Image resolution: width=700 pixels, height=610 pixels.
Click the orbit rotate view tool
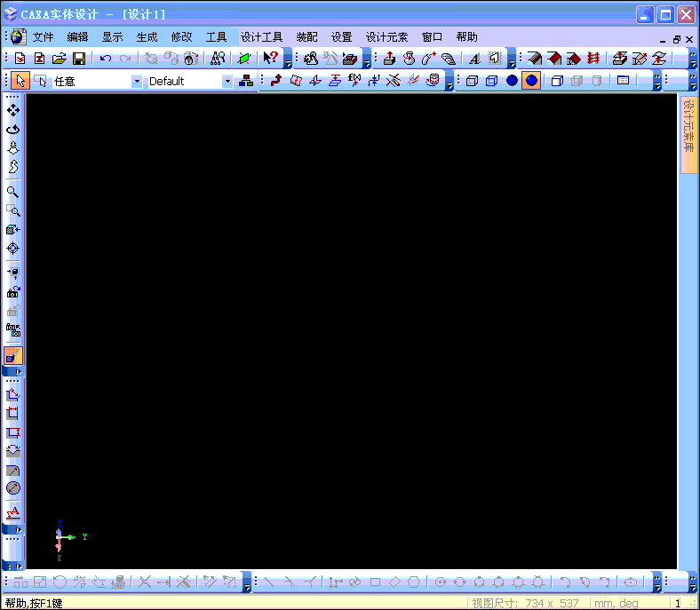point(13,130)
